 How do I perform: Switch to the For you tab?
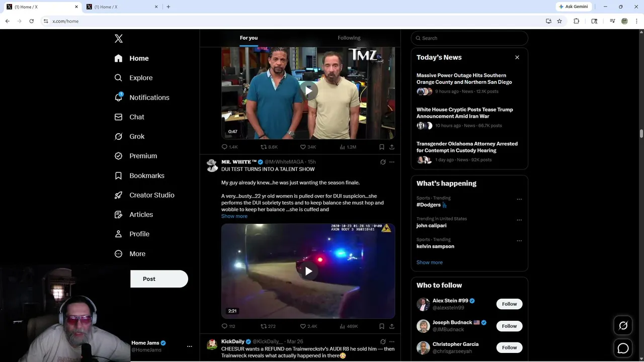click(x=249, y=38)
